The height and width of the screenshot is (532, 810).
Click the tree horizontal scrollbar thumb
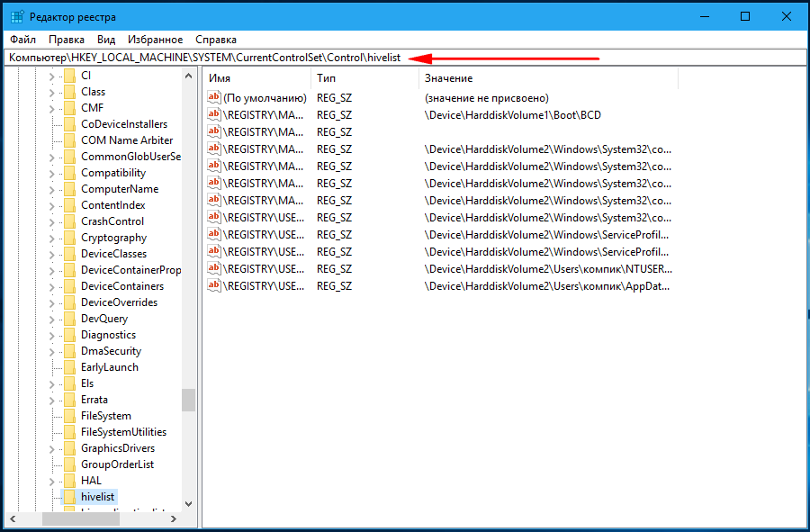coord(81,518)
